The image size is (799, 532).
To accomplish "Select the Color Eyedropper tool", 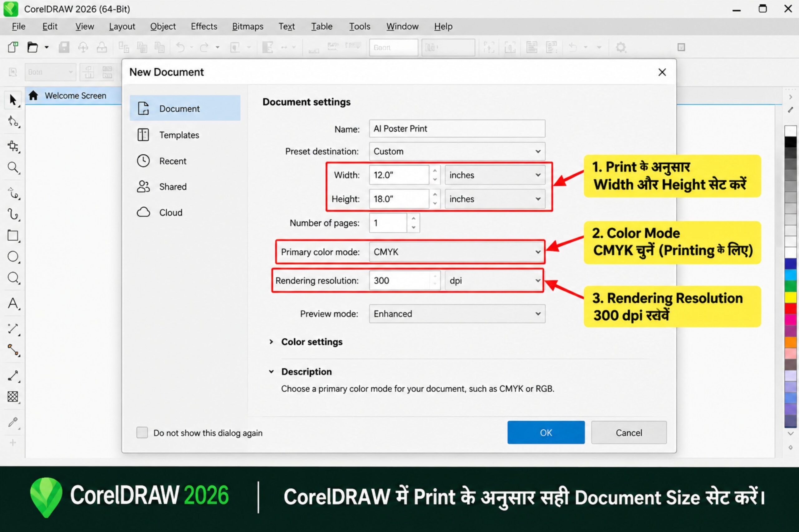I will 13,423.
